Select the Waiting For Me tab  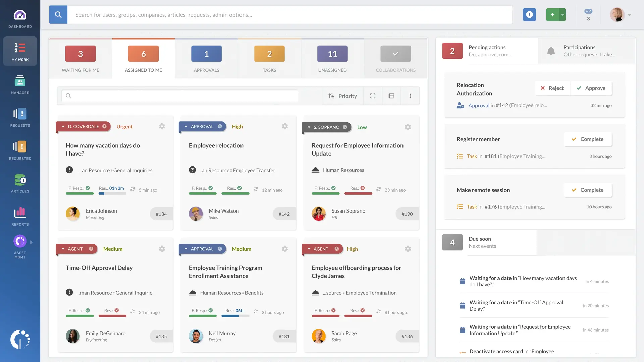(80, 58)
